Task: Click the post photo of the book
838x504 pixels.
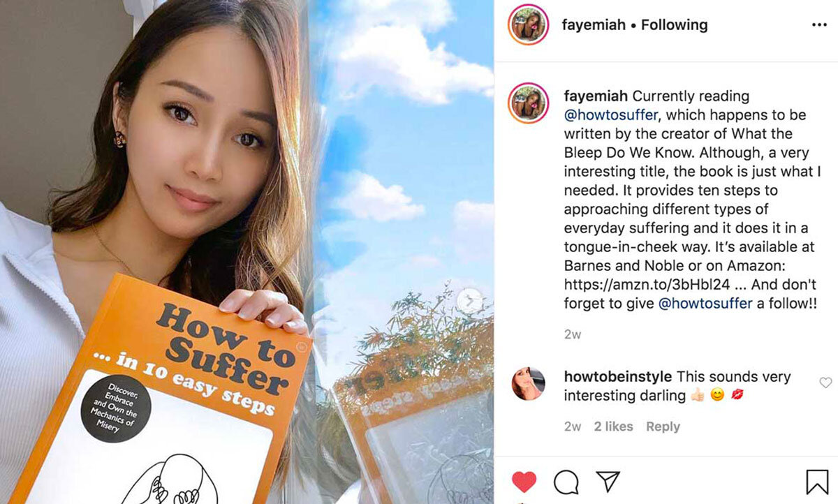Action: click(247, 252)
